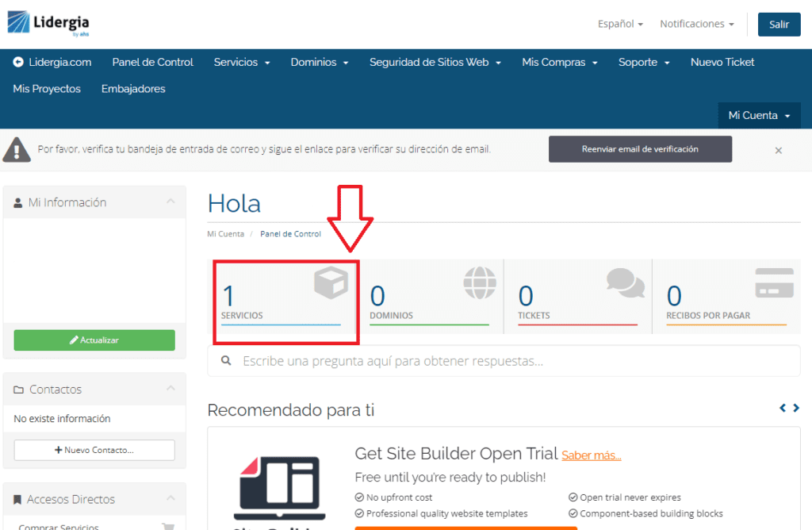Open Mis Proyectos menu item
The width and height of the screenshot is (812, 530).
click(47, 89)
